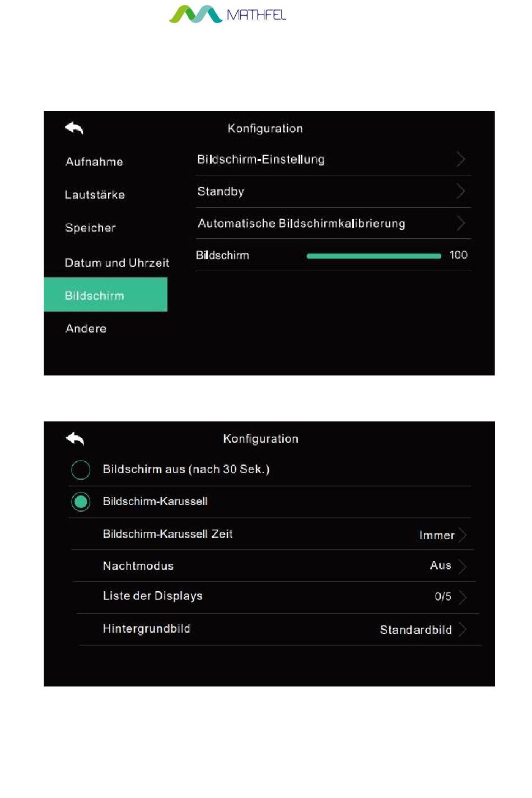
Task: Select the 'Bildschirm aus (nach 30 Sek.)' radio button
Action: (x=81, y=470)
